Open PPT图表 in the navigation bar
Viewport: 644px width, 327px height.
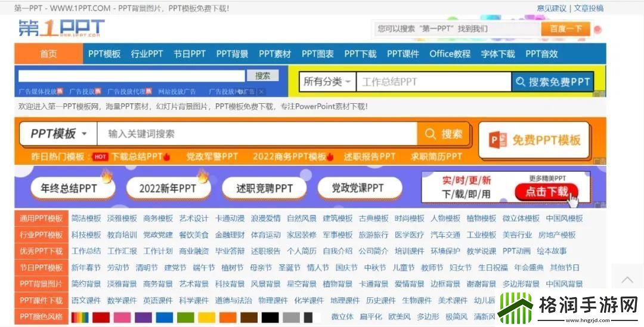[317, 54]
